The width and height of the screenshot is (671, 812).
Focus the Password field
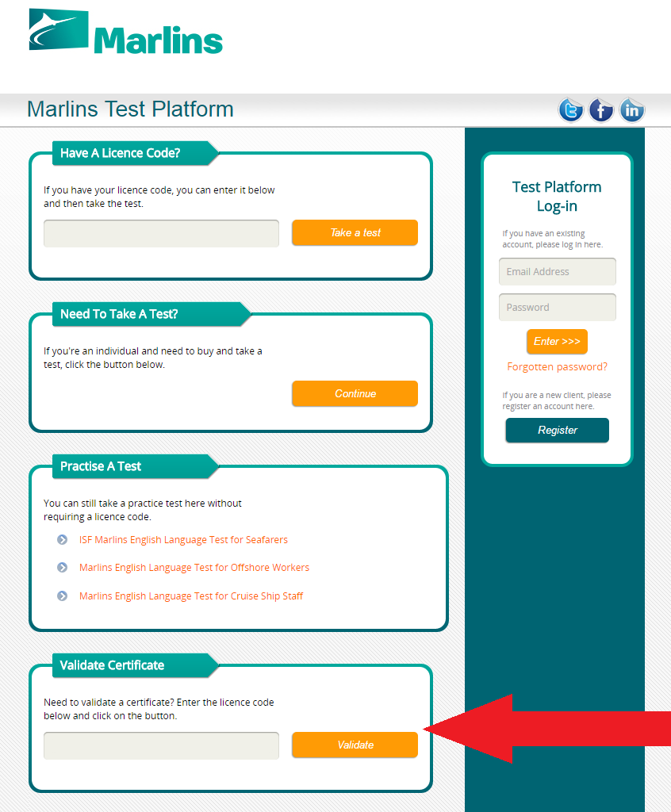click(x=558, y=307)
